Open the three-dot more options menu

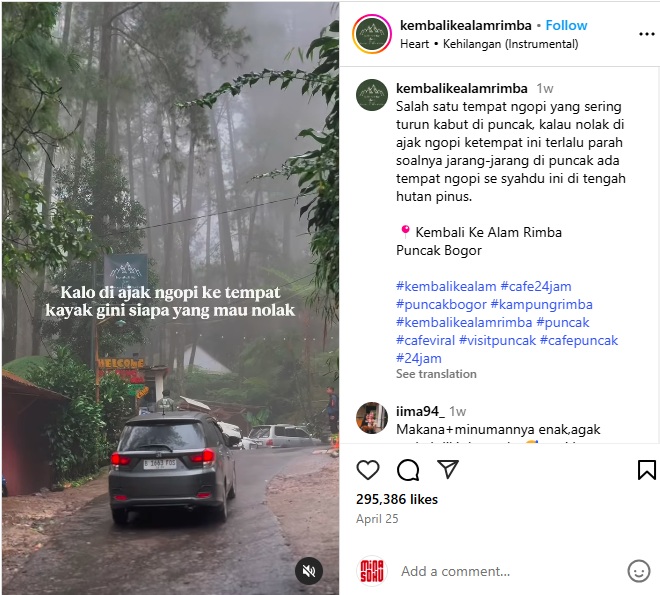[x=647, y=34]
